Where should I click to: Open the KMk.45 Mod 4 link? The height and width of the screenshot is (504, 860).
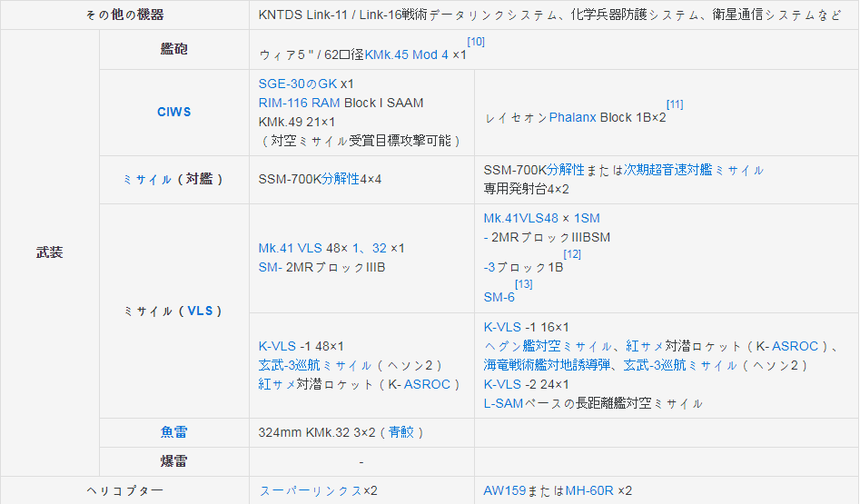click(x=407, y=54)
